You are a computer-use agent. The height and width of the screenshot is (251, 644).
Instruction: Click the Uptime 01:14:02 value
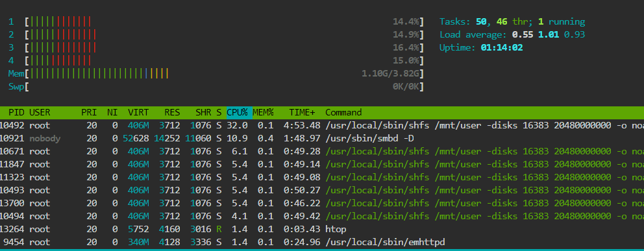[502, 47]
